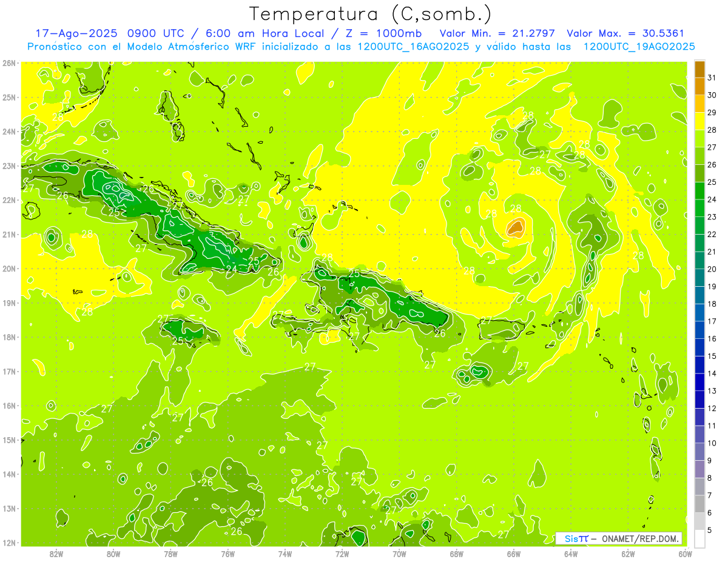Click the legend label '25'
Viewport: 728px width, 562px height.
coord(712,182)
